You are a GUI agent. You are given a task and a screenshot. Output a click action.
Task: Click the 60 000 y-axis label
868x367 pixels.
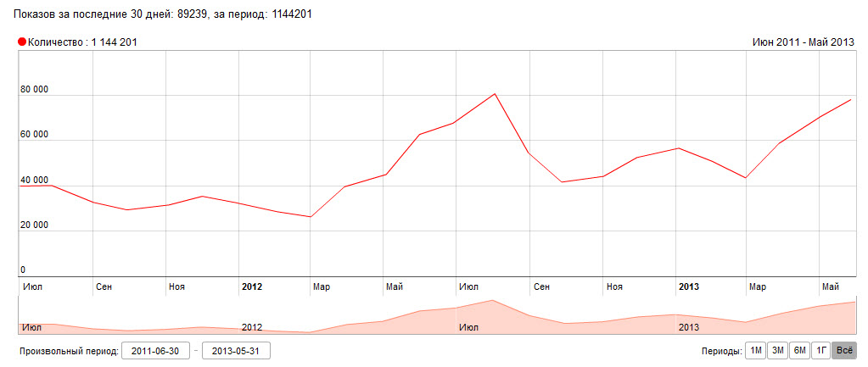pyautogui.click(x=34, y=136)
